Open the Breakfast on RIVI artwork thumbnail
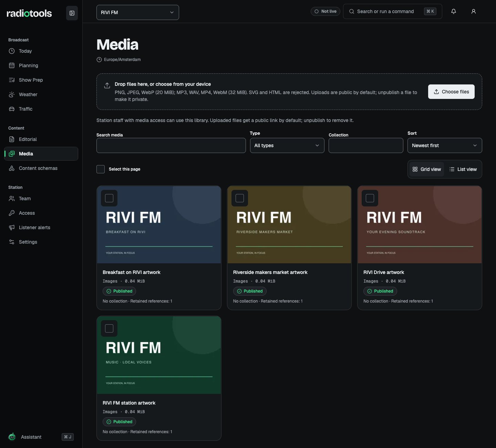The image size is (496, 448). click(159, 225)
